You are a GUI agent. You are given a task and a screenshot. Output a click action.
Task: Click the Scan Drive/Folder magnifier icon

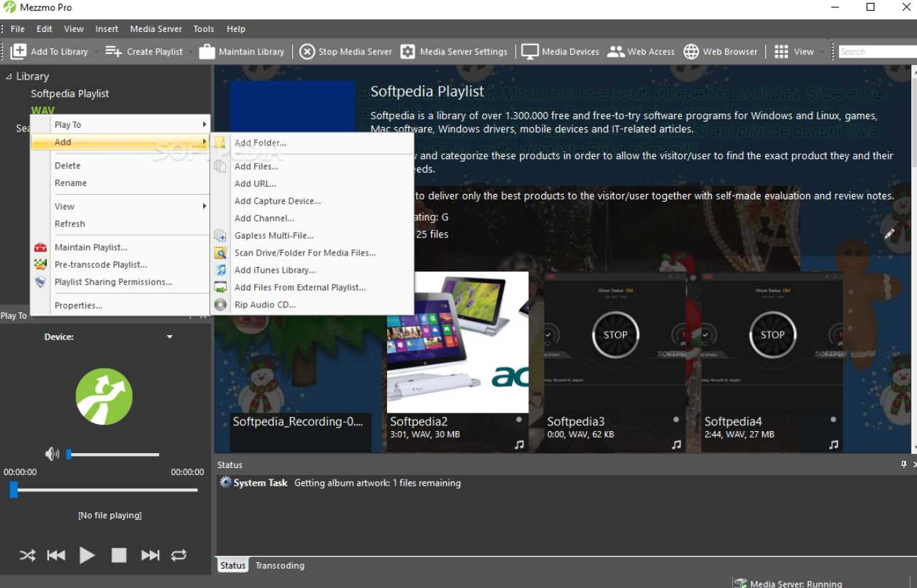pyautogui.click(x=221, y=253)
